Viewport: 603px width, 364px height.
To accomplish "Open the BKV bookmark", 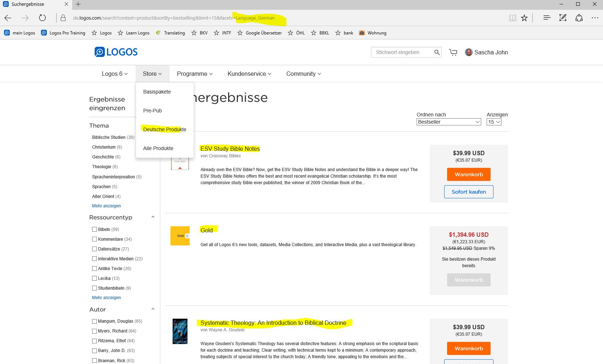I will point(199,33).
